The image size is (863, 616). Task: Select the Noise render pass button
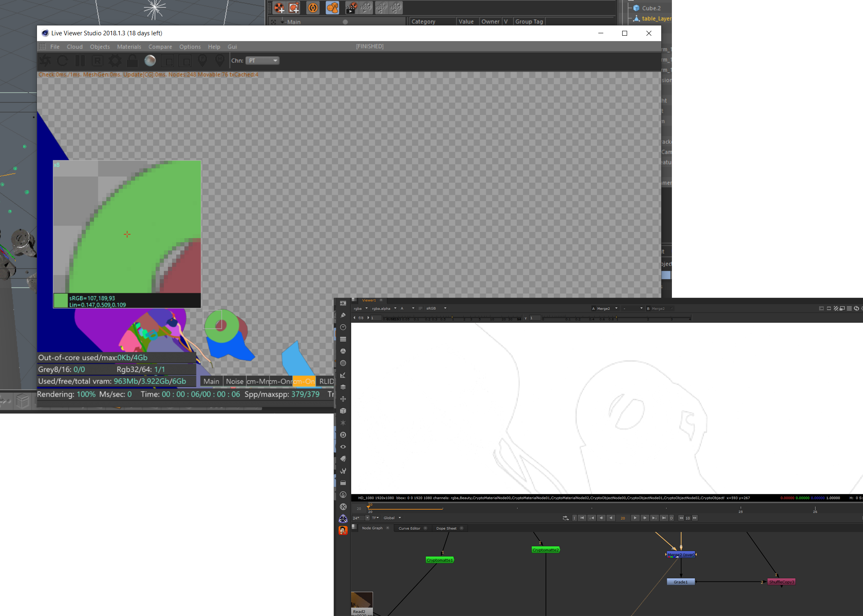(234, 382)
